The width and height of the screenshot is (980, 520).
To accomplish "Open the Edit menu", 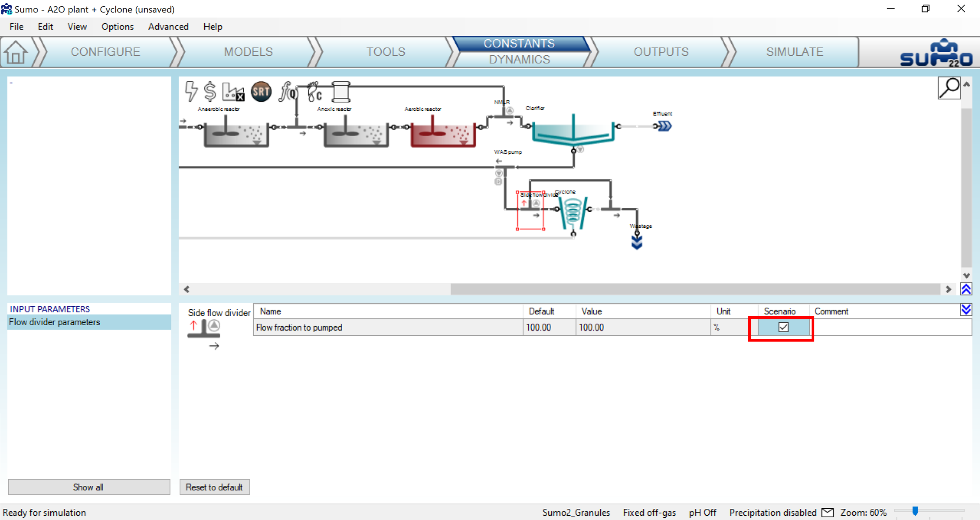I will (45, 26).
